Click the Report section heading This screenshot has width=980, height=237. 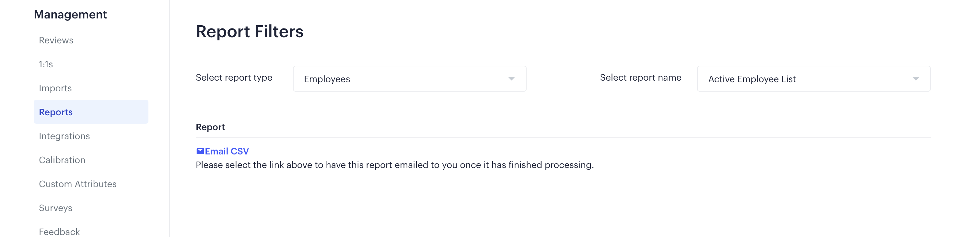210,127
